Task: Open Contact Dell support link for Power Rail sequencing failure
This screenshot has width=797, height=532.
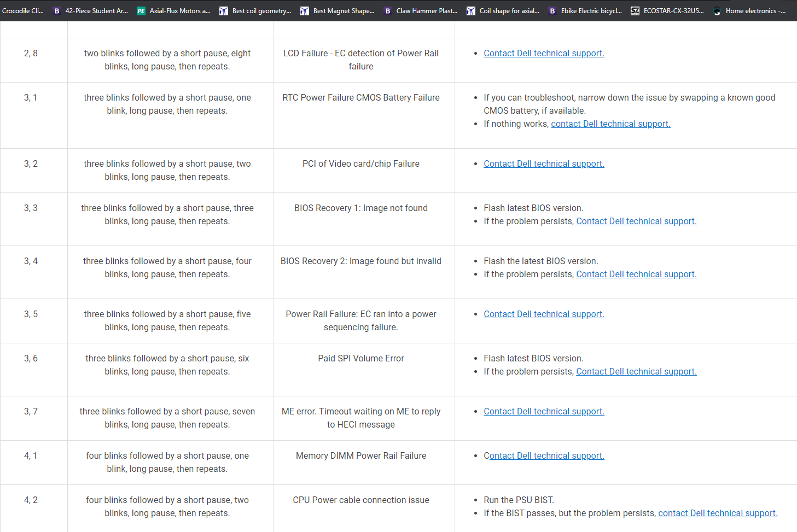Action: coord(544,314)
